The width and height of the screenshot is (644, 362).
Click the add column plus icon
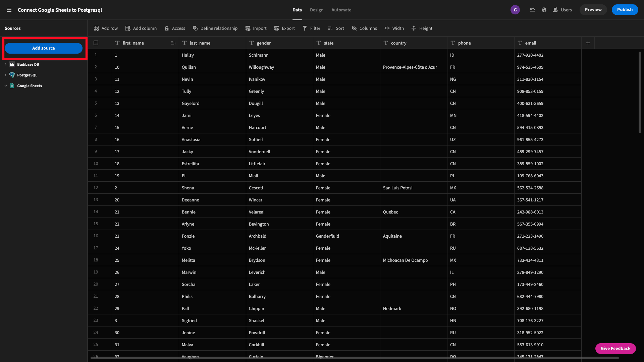pos(588,43)
